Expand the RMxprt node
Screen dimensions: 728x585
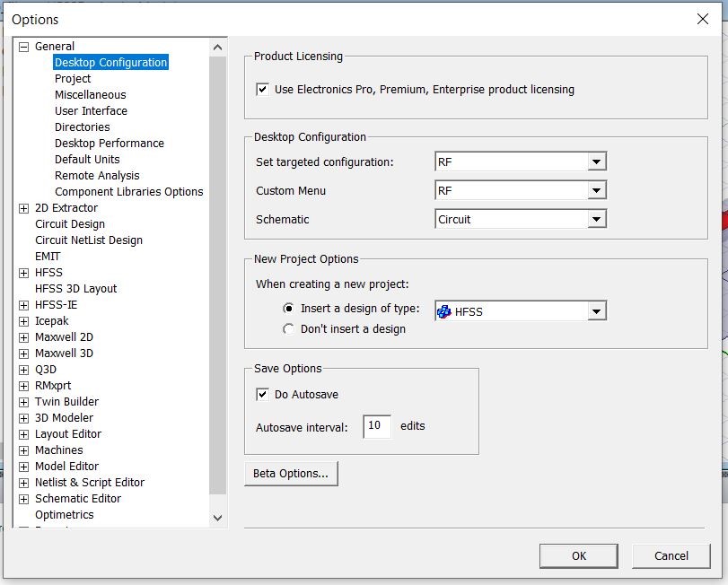point(23,386)
